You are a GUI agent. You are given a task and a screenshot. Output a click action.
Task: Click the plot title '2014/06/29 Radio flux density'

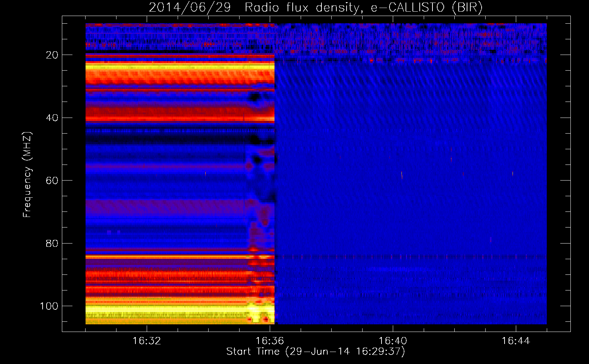click(316, 7)
